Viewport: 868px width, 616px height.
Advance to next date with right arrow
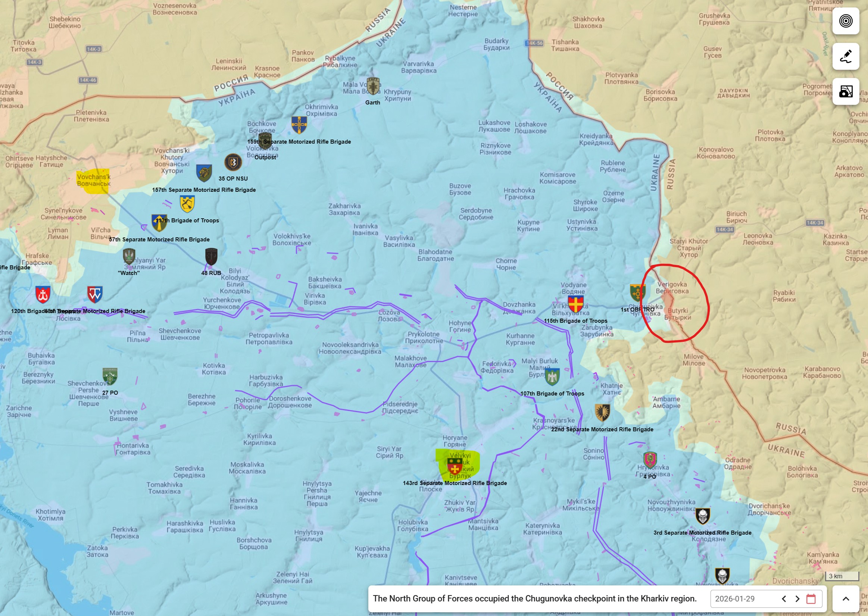(797, 598)
